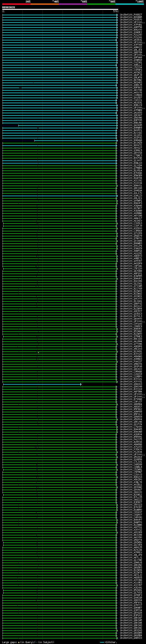This screenshot has height=644, width=146.
Task: Select hit label UniRef100_A8JE91
Action: click(131, 103)
